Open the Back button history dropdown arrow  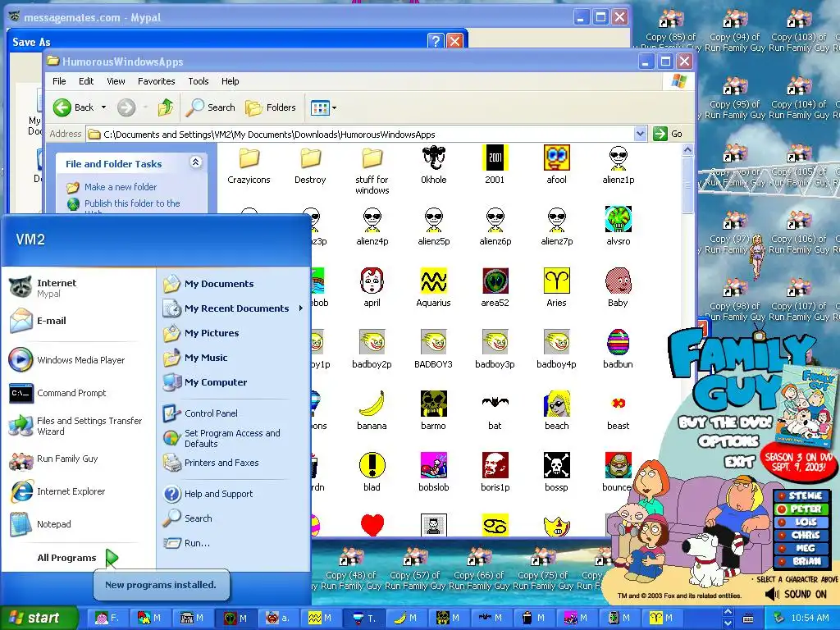coord(103,107)
